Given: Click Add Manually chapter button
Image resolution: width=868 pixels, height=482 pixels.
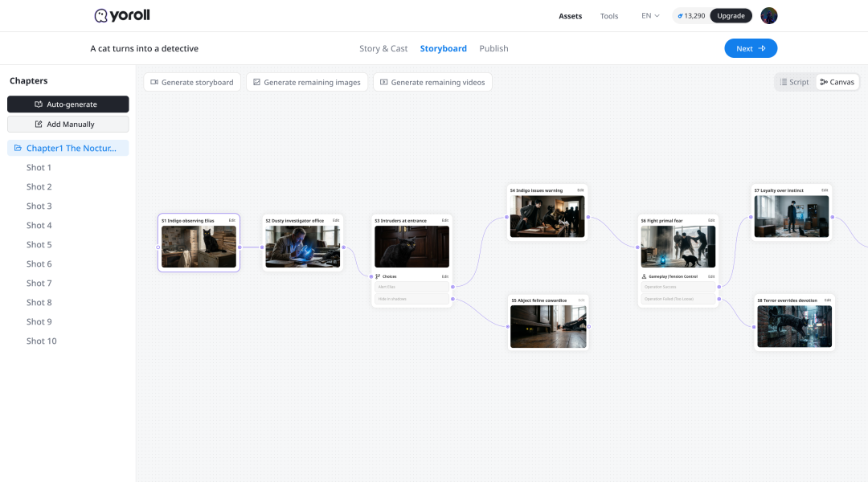Looking at the screenshot, I should pyautogui.click(x=68, y=124).
